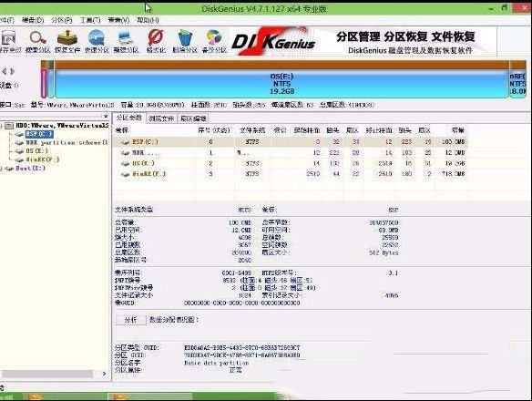This screenshot has width=532, height=401.
Task: Expand the Boot(X:) tree node
Action: (x=2, y=169)
